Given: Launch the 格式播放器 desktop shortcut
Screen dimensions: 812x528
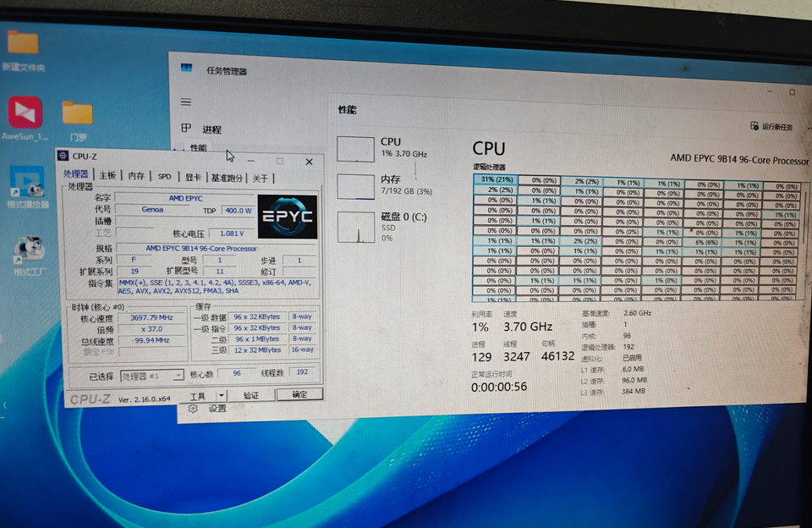Looking at the screenshot, I should (27, 187).
